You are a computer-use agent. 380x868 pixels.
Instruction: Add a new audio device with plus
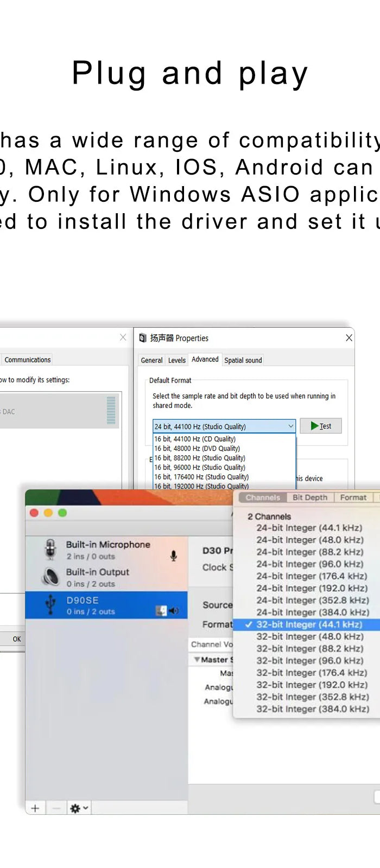tap(35, 808)
